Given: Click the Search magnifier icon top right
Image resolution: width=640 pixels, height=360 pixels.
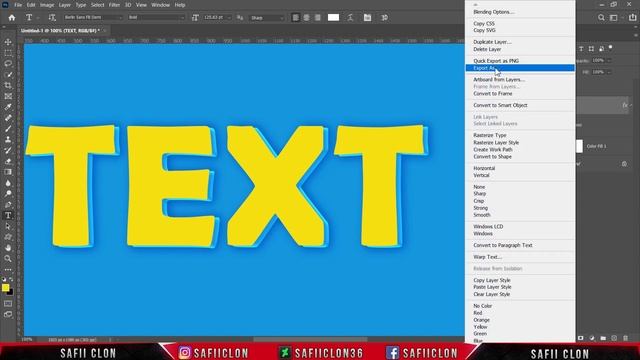Looking at the screenshot, I should click(601, 18).
